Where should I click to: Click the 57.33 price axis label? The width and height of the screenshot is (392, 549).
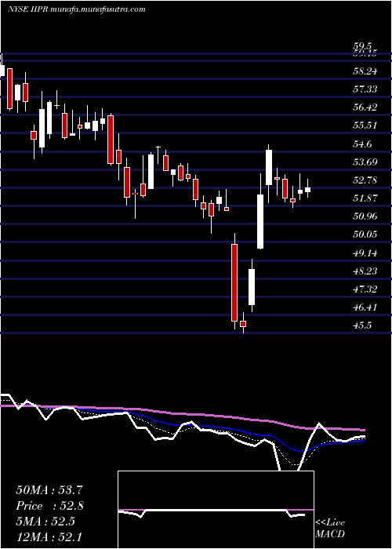point(365,89)
